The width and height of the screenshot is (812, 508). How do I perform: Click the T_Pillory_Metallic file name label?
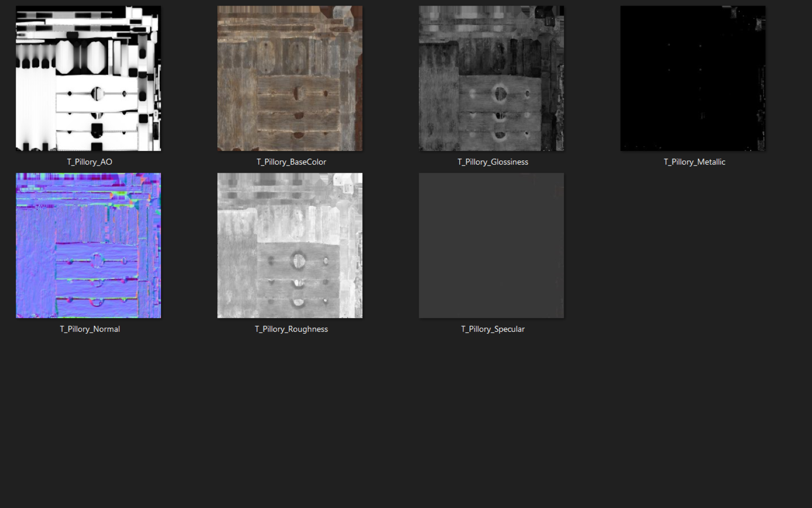(x=694, y=162)
